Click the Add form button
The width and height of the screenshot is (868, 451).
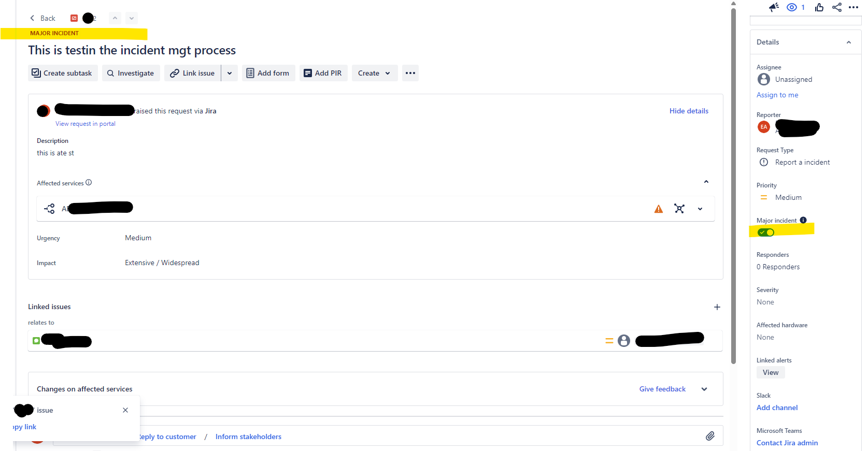pyautogui.click(x=268, y=73)
